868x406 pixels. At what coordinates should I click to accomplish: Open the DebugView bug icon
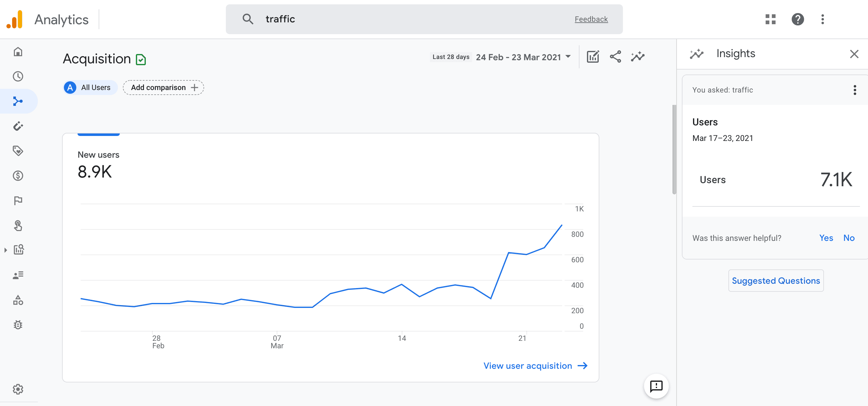tap(18, 325)
